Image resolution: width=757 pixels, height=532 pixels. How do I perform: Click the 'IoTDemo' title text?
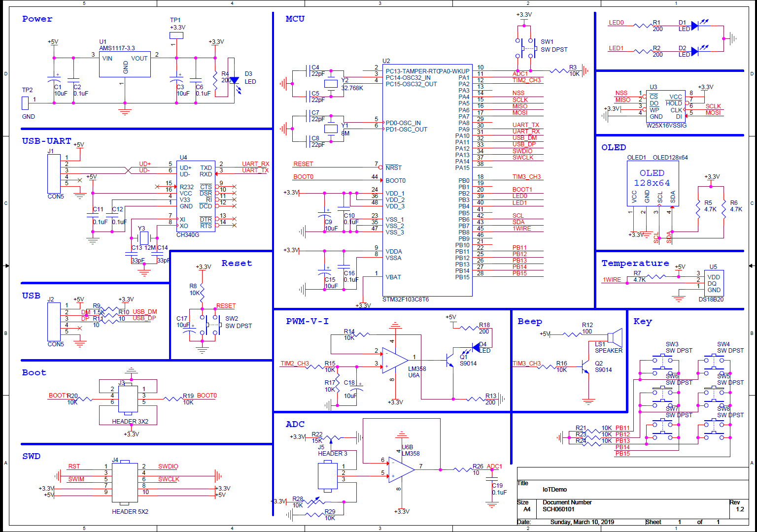point(555,490)
